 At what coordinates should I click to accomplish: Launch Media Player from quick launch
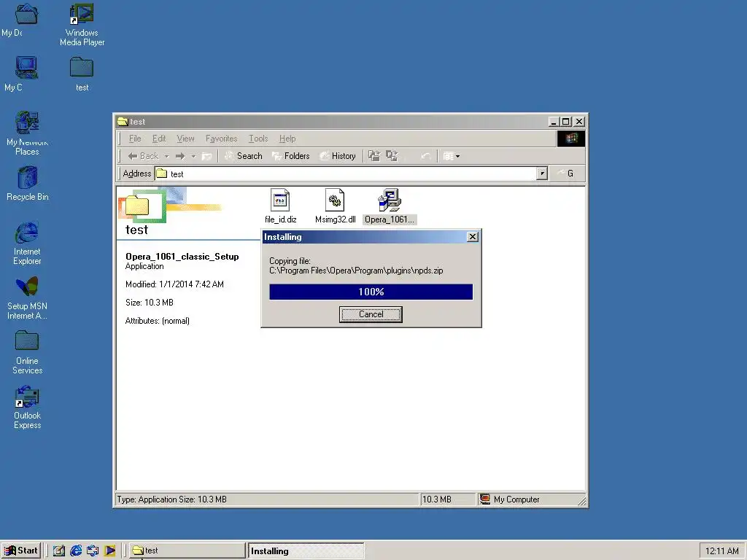tap(109, 551)
